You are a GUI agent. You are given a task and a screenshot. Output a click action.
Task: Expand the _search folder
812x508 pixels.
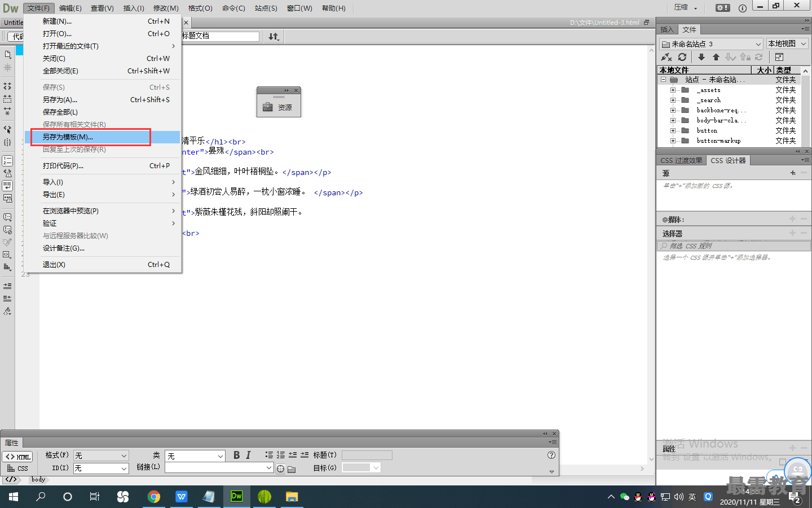tap(673, 100)
